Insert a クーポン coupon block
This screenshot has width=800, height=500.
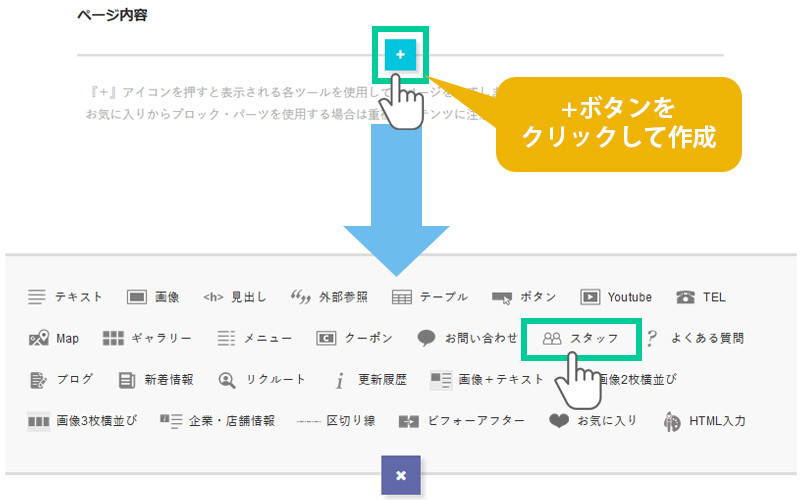click(x=355, y=338)
